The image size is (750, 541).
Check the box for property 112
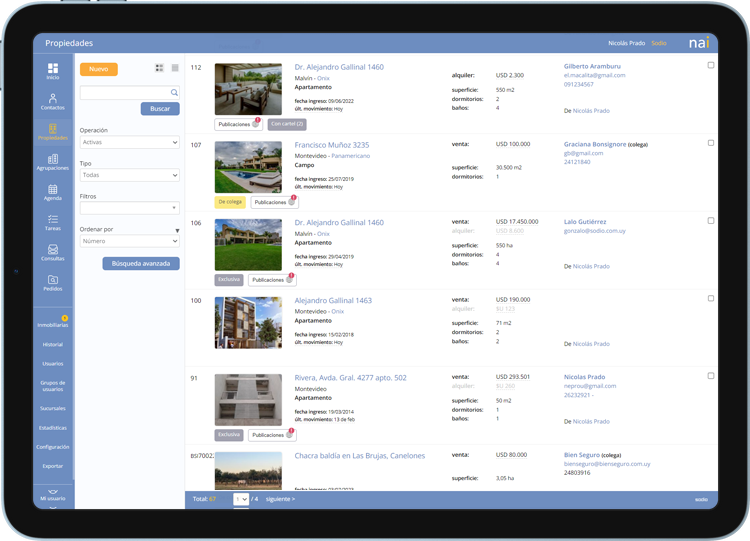click(711, 65)
